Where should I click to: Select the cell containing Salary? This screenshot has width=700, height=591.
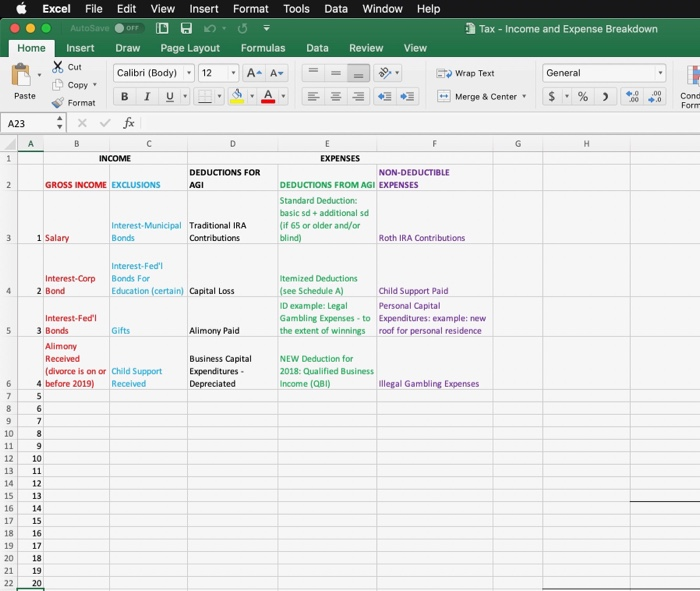coord(76,217)
